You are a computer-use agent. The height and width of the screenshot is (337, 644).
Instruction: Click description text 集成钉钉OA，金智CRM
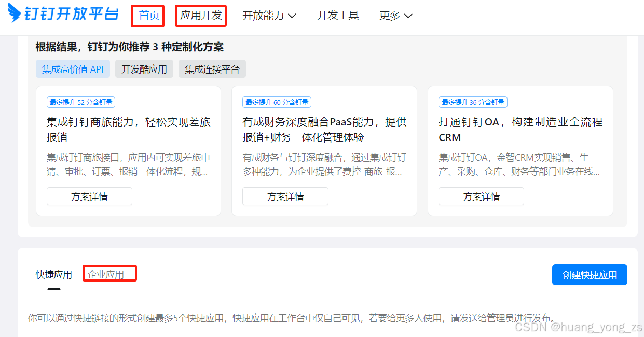tap(519, 164)
